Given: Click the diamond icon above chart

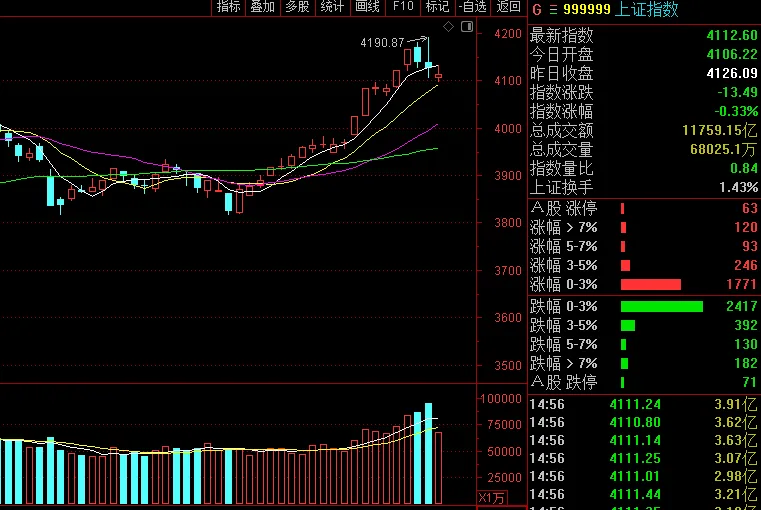Looking at the screenshot, I should 448,27.
